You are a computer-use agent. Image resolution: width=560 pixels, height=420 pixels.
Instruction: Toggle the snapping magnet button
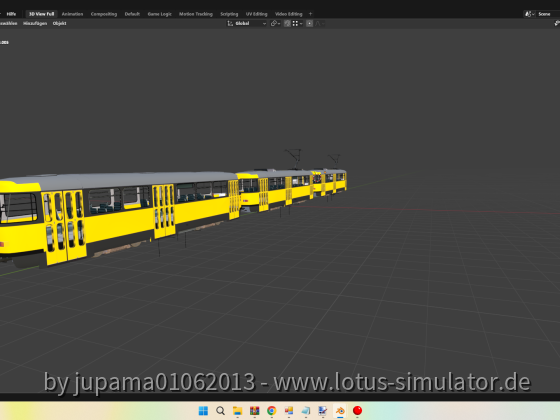(287, 23)
